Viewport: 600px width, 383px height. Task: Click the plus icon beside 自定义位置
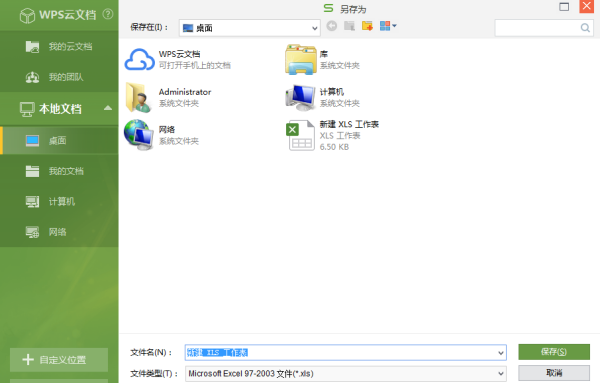tap(28, 360)
